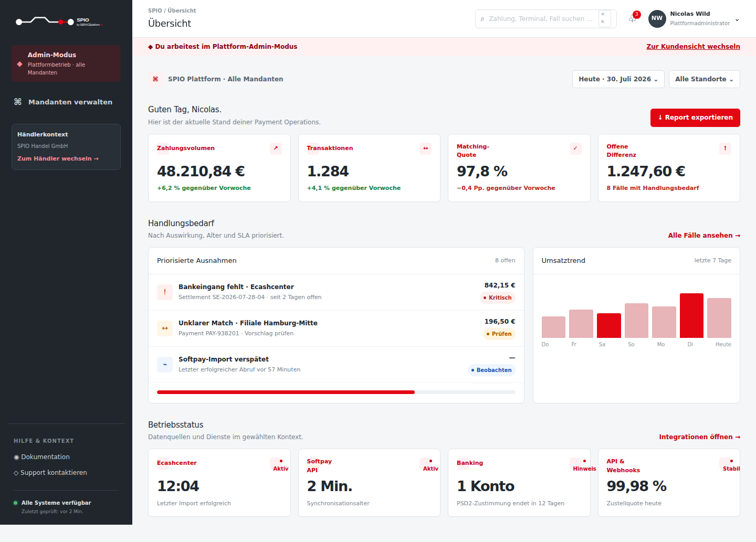Click the Softpay-Import verspätet status icon
This screenshot has height=542, width=756.
[165, 365]
